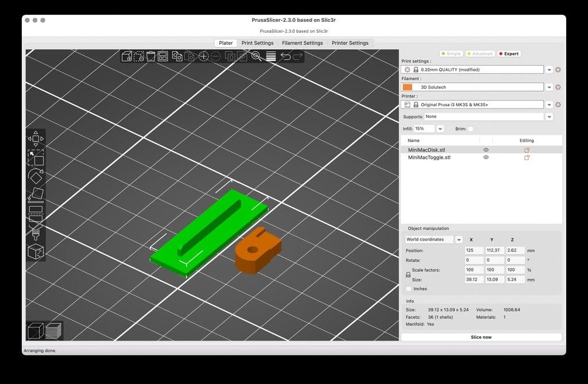588x384 pixels.
Task: Click the Size X field showing 39.12
Action: coord(474,280)
